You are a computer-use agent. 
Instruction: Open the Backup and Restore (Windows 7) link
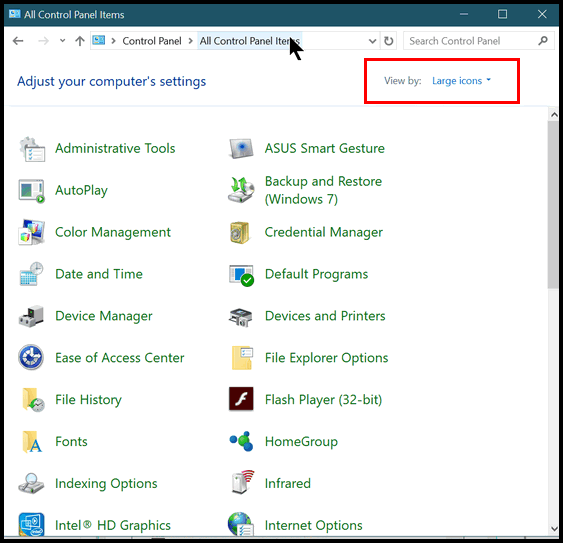click(323, 190)
